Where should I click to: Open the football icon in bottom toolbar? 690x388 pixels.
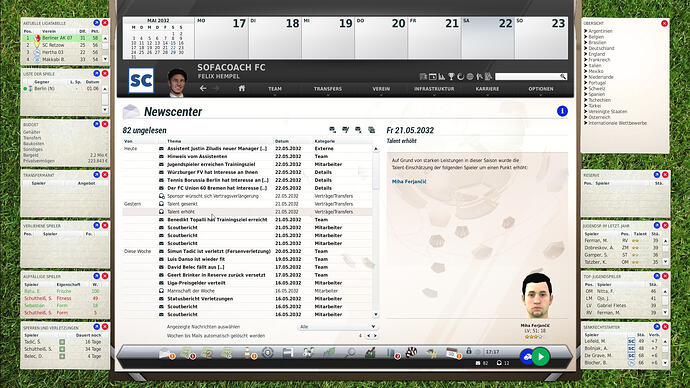point(411,352)
